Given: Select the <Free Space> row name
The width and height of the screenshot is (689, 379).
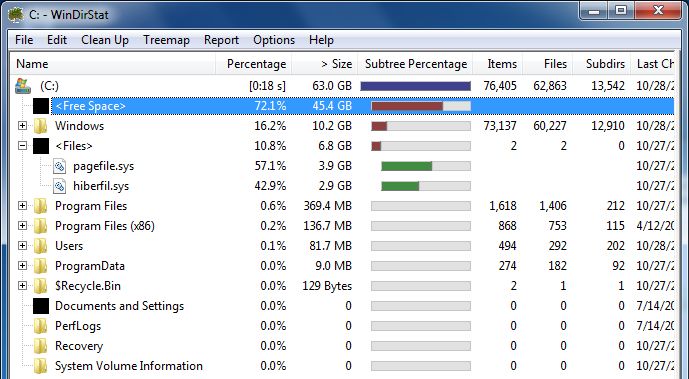Looking at the screenshot, I should pyautogui.click(x=91, y=106).
